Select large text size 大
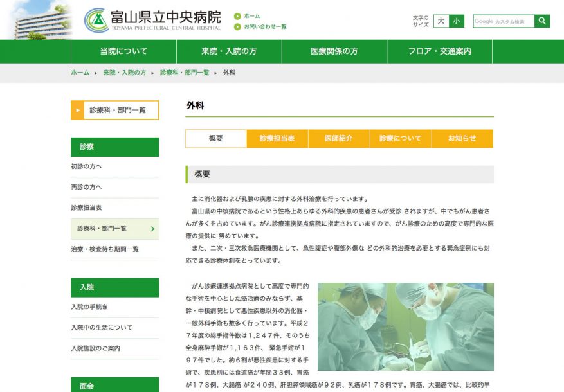The width and height of the screenshot is (564, 392). coord(441,21)
